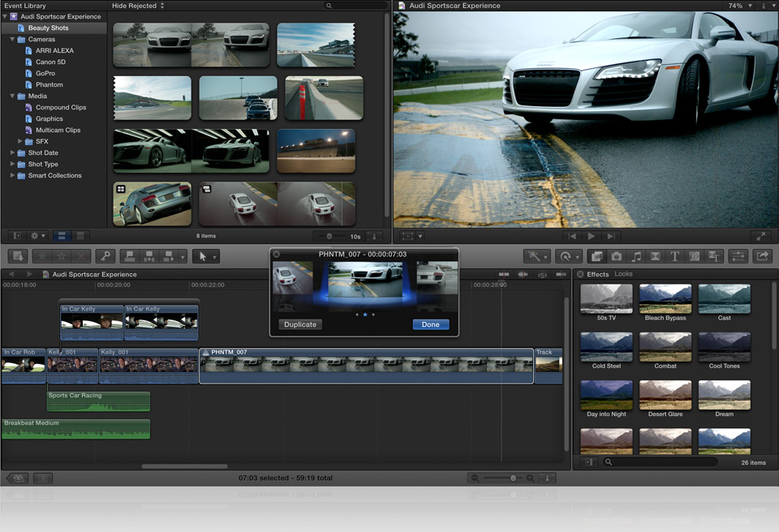The width and height of the screenshot is (779, 532).
Task: Jump to next edit in viewer
Action: tap(611, 237)
